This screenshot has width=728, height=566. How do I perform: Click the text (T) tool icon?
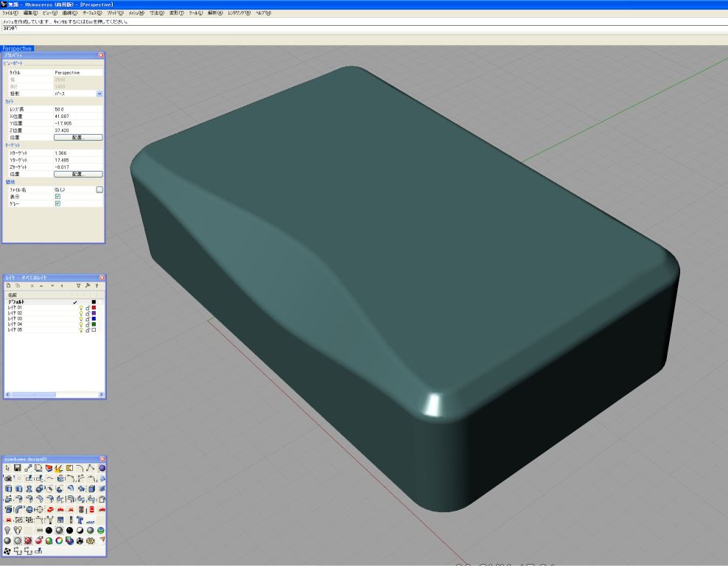click(80, 520)
